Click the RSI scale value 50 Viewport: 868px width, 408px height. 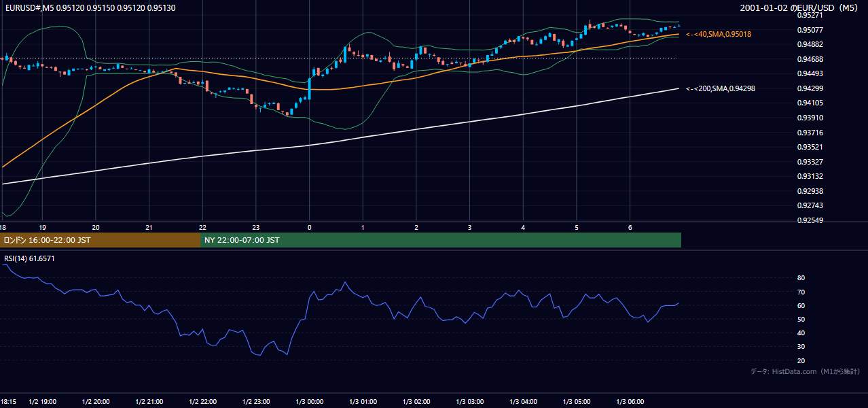[x=801, y=319]
